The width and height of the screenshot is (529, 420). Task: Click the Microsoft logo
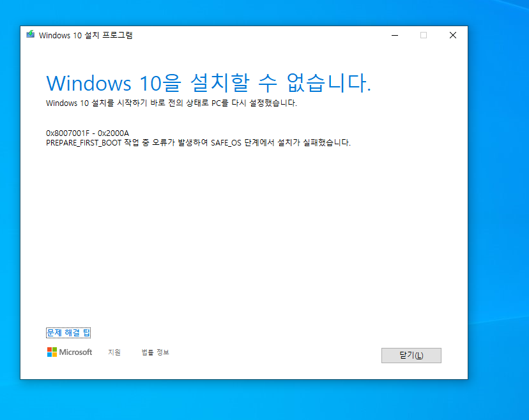point(70,352)
